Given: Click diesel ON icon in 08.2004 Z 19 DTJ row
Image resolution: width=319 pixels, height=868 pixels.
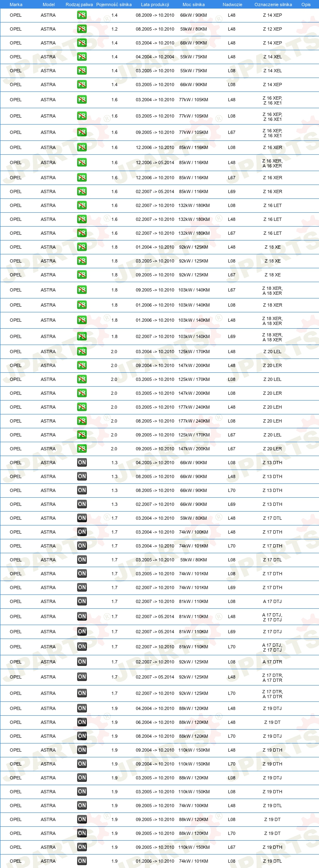Looking at the screenshot, I should click(x=82, y=736).
